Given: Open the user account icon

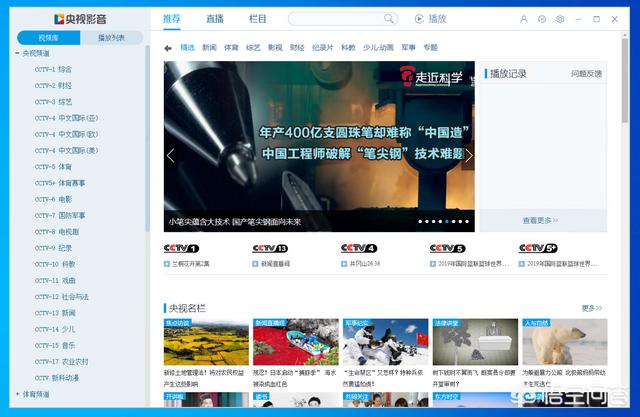Looking at the screenshot, I should (524, 19).
